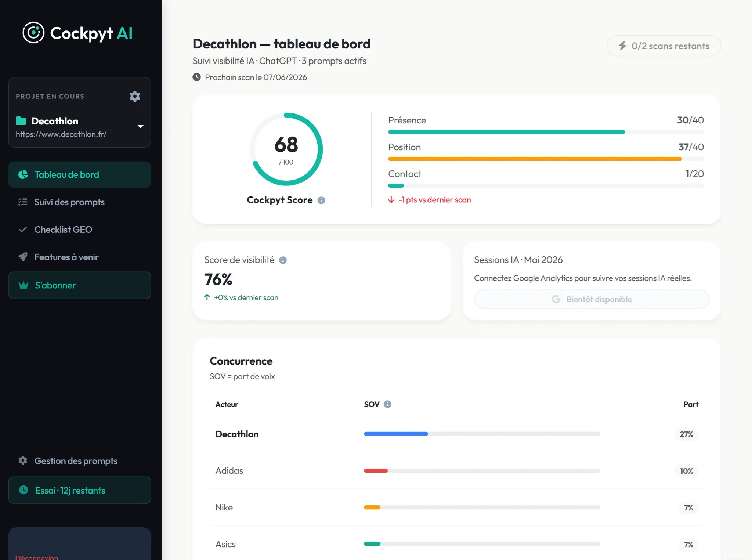Click the 27% part badge
Screen dimensions: 752x560
(x=686, y=434)
